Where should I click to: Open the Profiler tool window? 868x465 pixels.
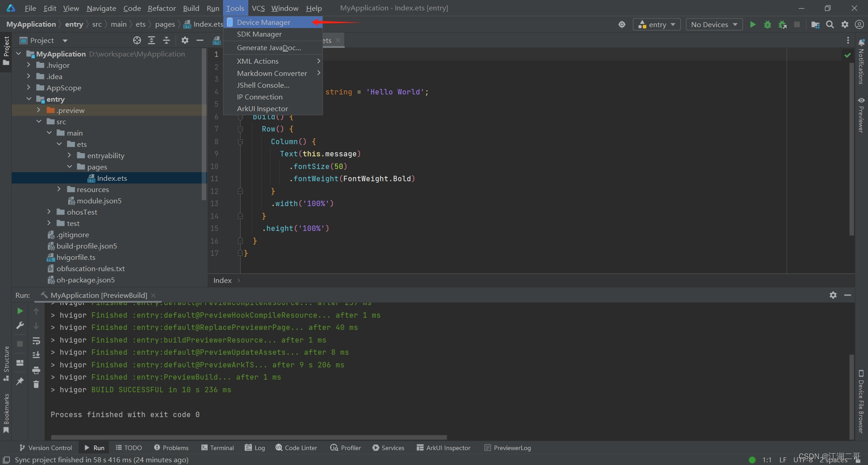[x=346, y=448]
